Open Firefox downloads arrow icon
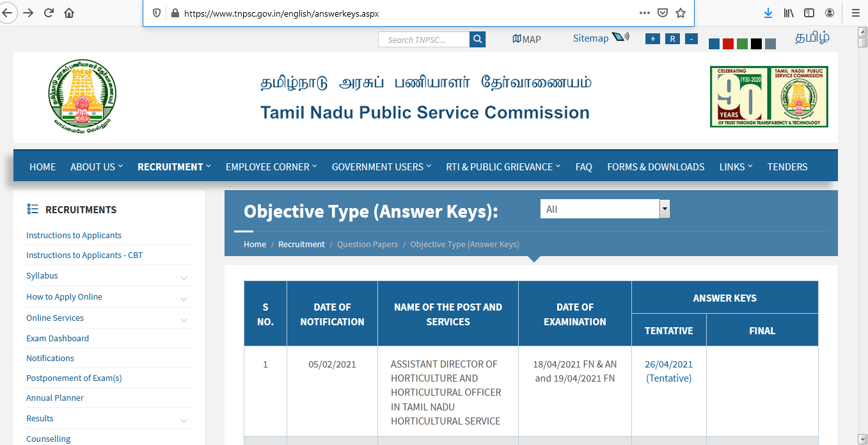This screenshot has width=868, height=445. (x=768, y=13)
